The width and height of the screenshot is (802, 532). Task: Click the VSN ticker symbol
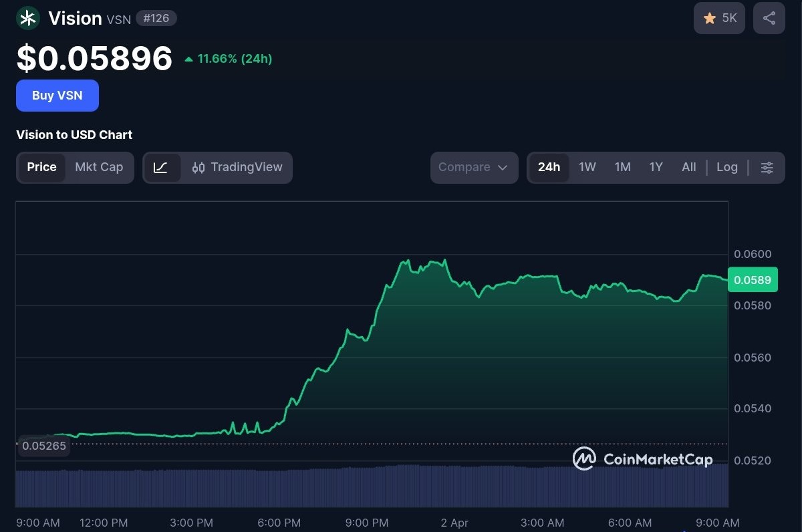[118, 19]
